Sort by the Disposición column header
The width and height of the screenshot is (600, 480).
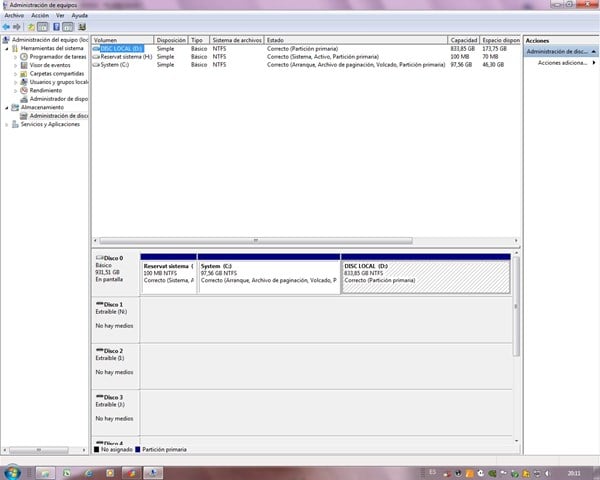(171, 40)
